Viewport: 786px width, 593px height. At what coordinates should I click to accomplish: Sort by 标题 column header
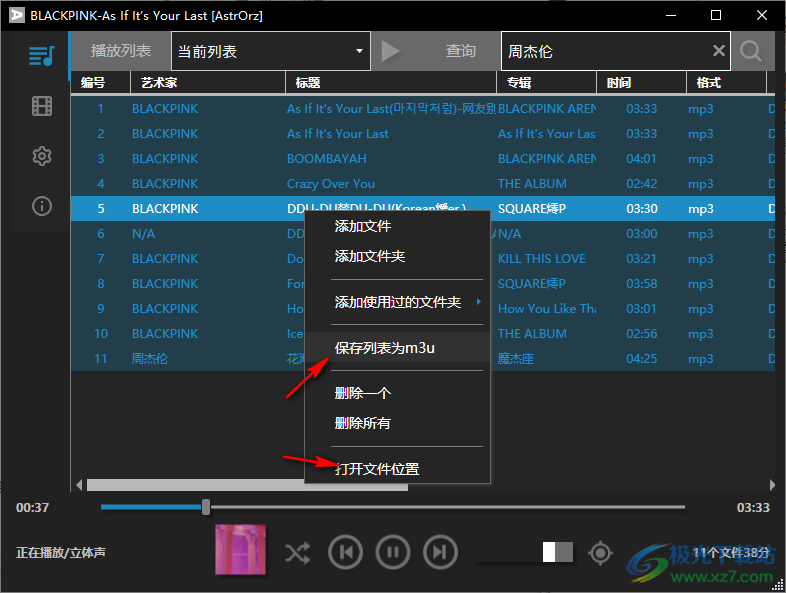click(x=391, y=83)
